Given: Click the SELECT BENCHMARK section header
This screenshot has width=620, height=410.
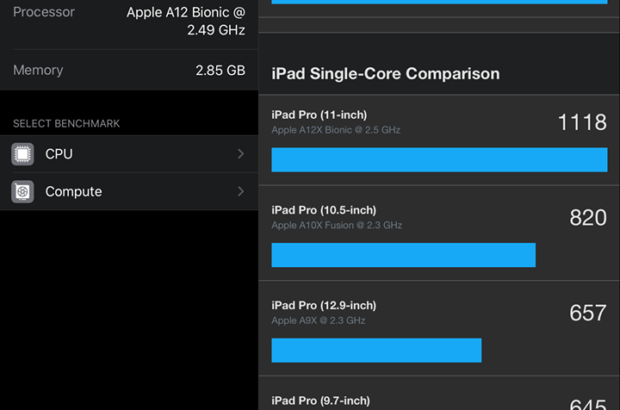Looking at the screenshot, I should point(66,123).
